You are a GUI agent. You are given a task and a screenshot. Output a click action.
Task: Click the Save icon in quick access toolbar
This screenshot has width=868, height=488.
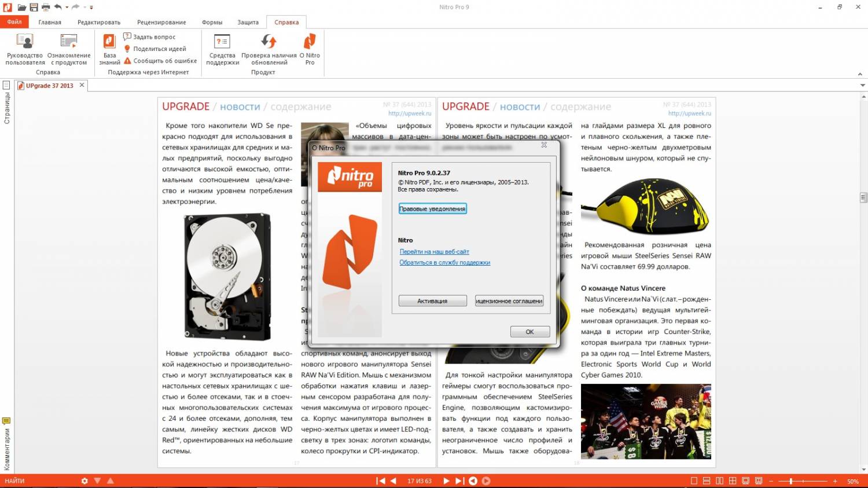pyautogui.click(x=34, y=8)
